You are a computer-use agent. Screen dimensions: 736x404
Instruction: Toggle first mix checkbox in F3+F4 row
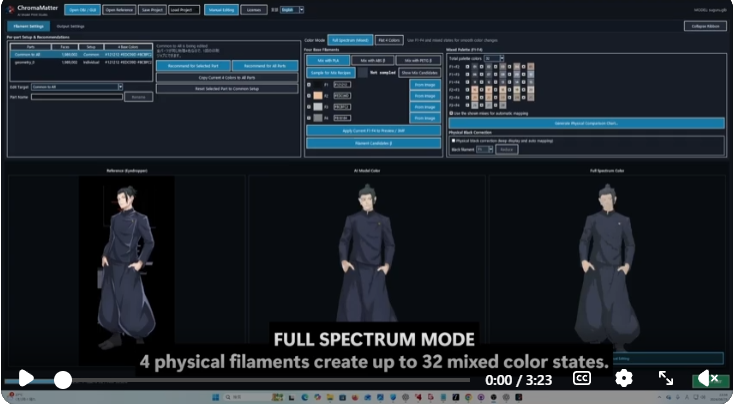click(468, 106)
